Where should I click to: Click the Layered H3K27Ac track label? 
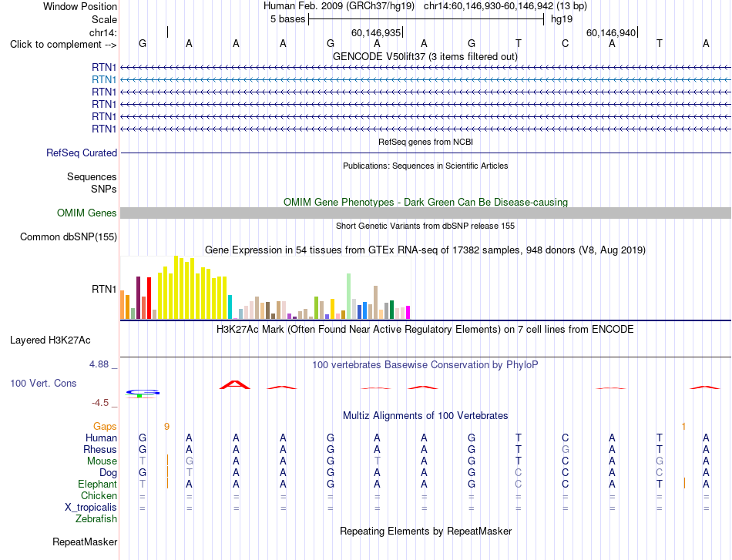pyautogui.click(x=50, y=340)
